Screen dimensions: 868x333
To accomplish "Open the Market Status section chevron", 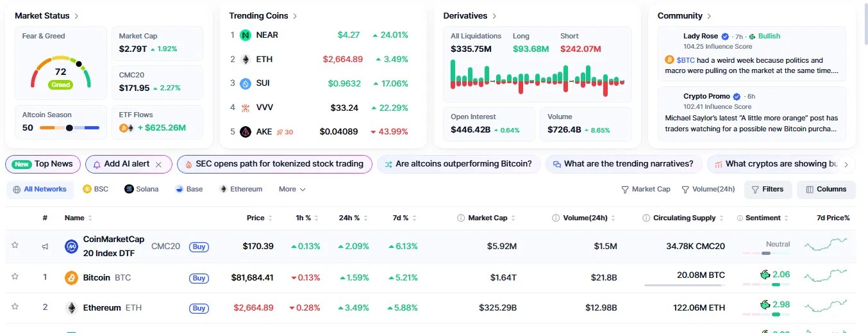I will point(77,16).
